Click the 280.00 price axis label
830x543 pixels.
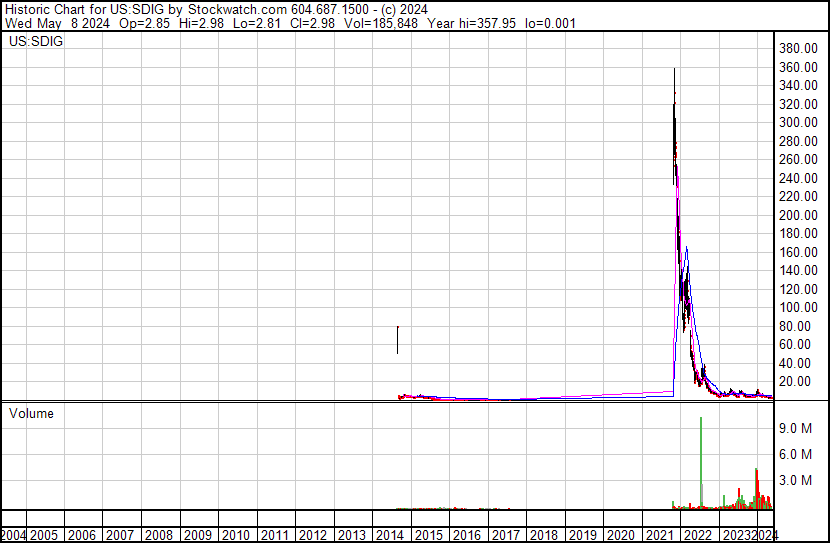tap(798, 141)
